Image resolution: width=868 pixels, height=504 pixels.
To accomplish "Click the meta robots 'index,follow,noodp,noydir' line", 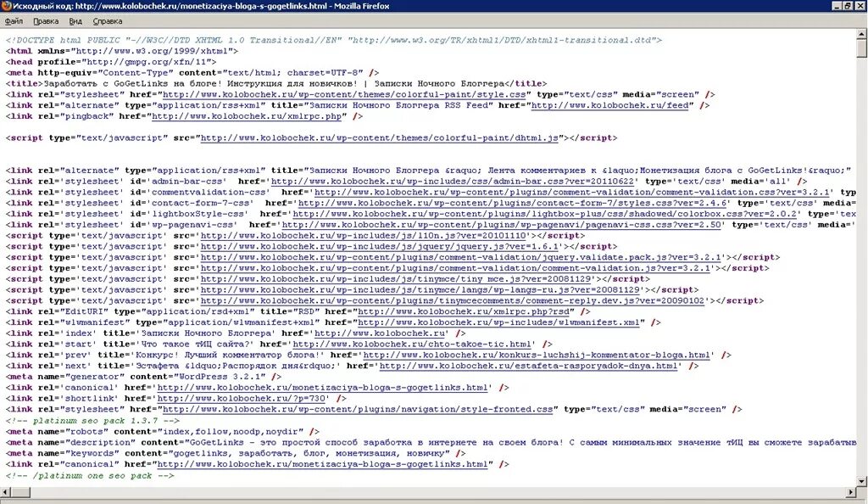I will point(163,431).
